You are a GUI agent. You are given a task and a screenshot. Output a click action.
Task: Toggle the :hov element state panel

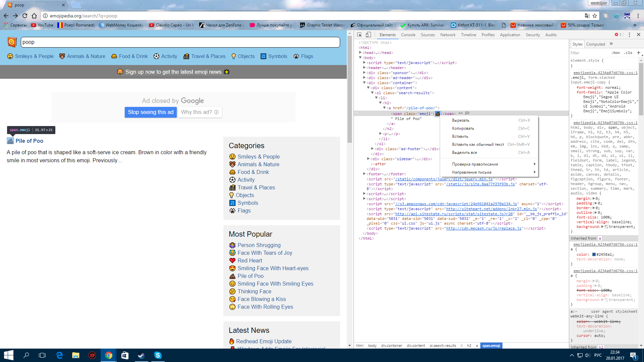point(616,53)
